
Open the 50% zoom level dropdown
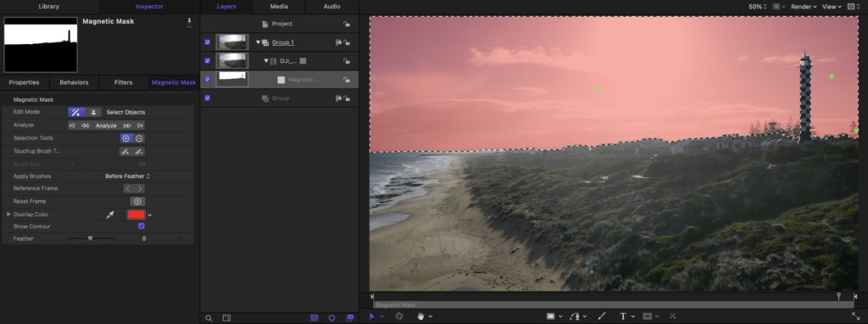(x=758, y=7)
